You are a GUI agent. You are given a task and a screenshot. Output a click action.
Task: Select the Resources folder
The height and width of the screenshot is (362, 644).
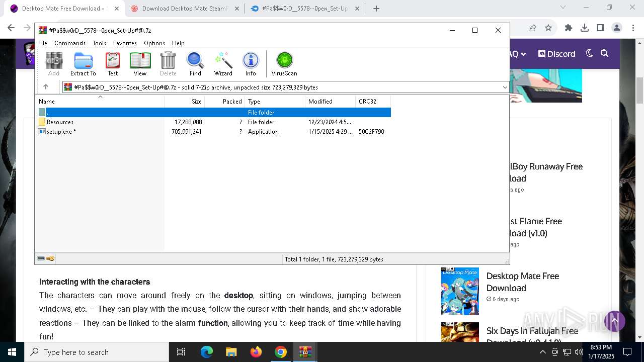coord(60,122)
